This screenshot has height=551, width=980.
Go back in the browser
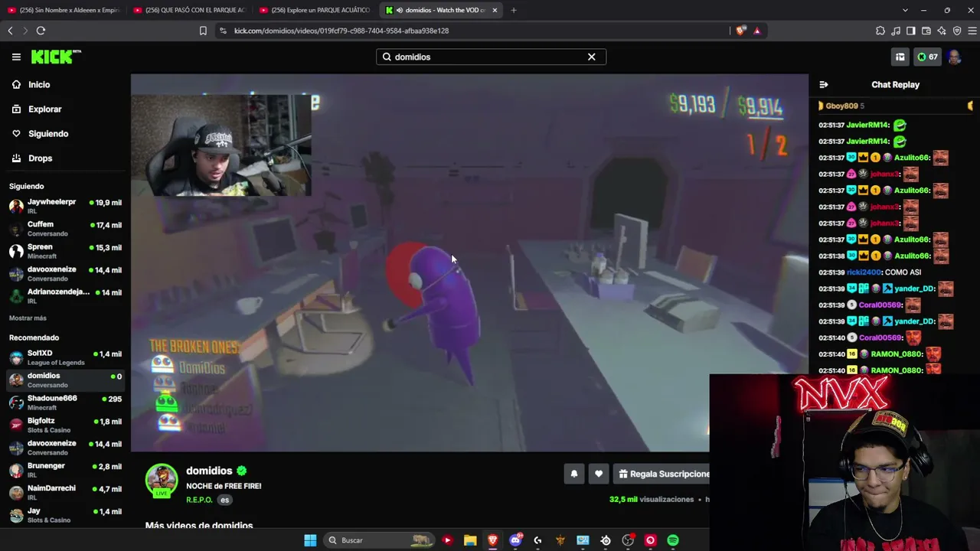(x=10, y=31)
